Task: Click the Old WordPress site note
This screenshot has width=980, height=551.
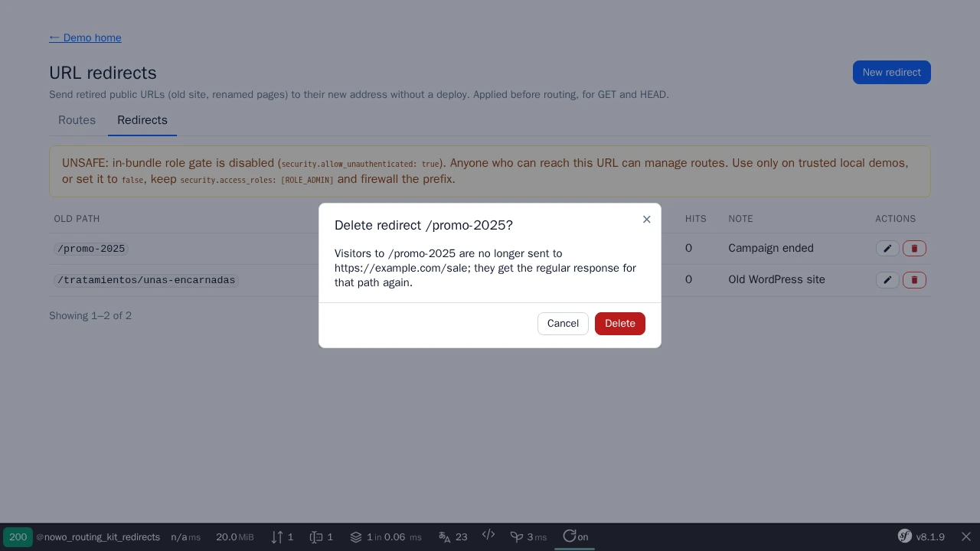Action: point(776,279)
